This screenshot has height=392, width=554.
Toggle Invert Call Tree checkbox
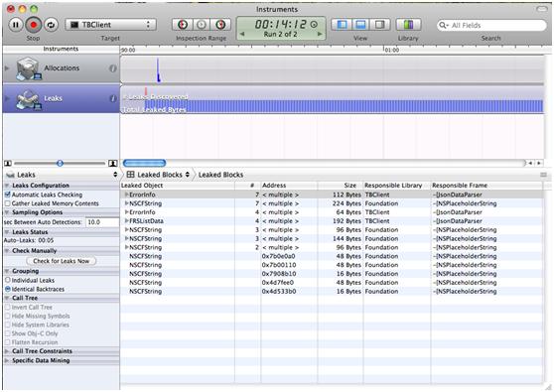click(x=7, y=308)
